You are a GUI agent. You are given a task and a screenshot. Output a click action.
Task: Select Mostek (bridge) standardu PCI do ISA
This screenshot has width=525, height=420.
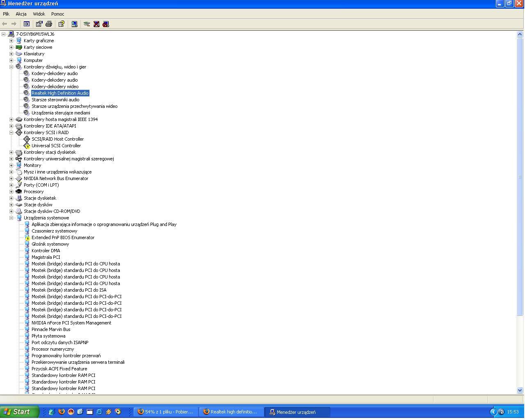click(69, 290)
